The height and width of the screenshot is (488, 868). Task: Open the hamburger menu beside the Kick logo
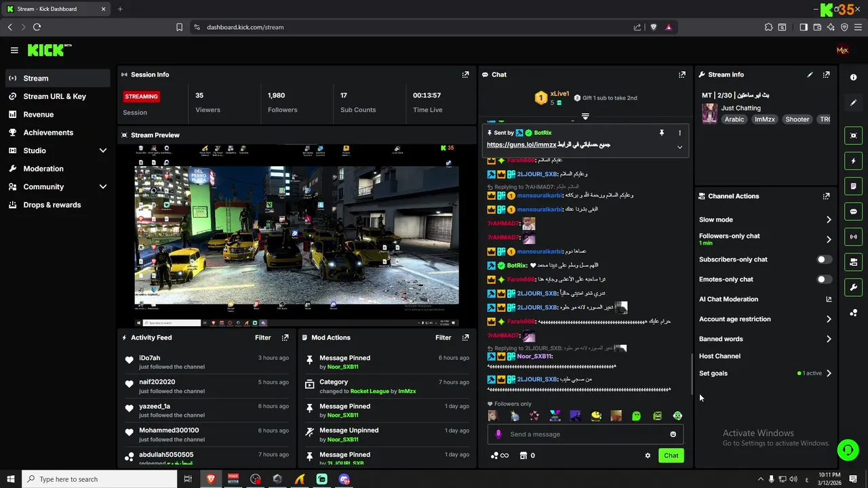14,50
